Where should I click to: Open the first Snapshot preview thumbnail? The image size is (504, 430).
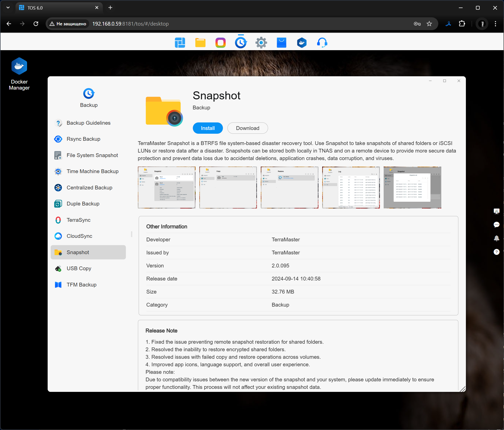166,187
